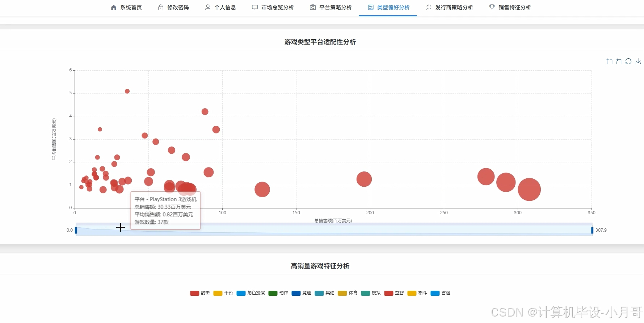The width and height of the screenshot is (644, 323).
Task: Switch to 市场总览分析
Action: coord(273,7)
